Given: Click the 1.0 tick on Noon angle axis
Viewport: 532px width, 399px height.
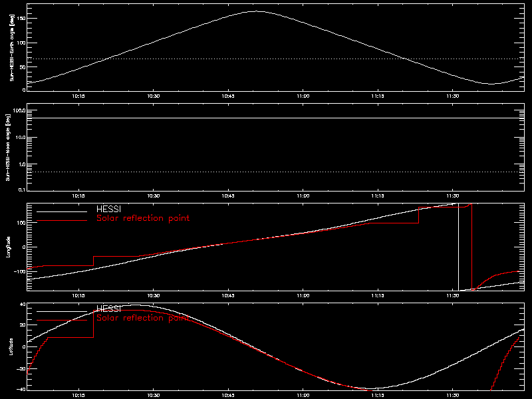Looking at the screenshot, I should pos(22,164).
